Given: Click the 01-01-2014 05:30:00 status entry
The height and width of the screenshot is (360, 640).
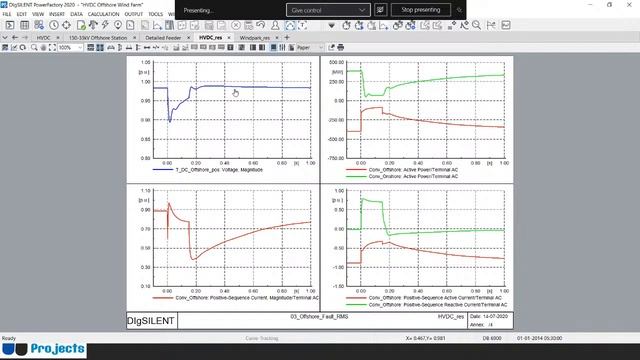Looking at the screenshot, I should tap(539, 338).
